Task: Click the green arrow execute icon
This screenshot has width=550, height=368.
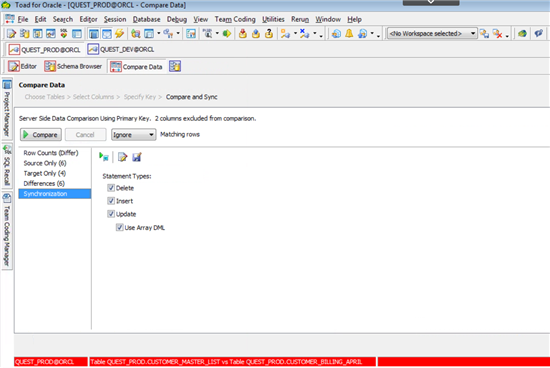Action: 227,34
